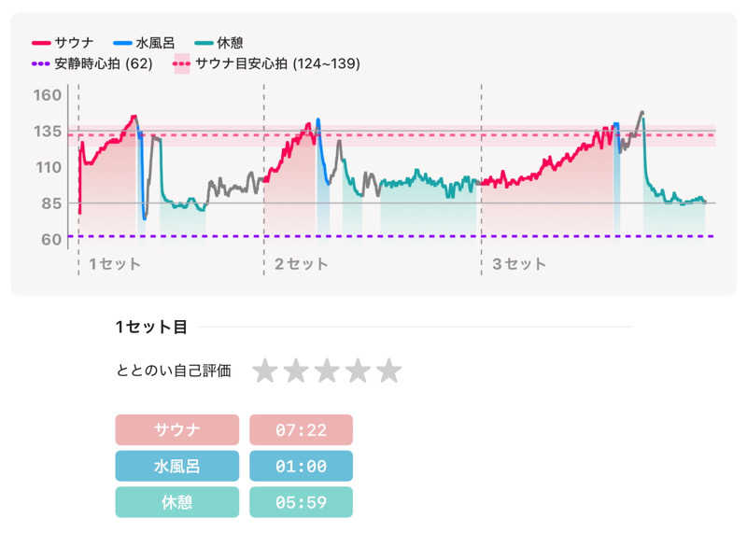The height and width of the screenshot is (560, 747).
Task: Set rating to three stars
Action: pos(327,371)
